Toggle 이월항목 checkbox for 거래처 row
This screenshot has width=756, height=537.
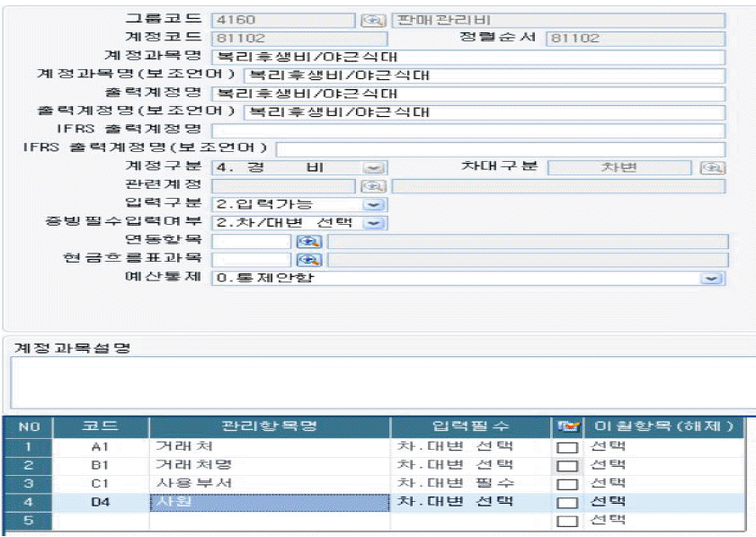click(x=566, y=447)
